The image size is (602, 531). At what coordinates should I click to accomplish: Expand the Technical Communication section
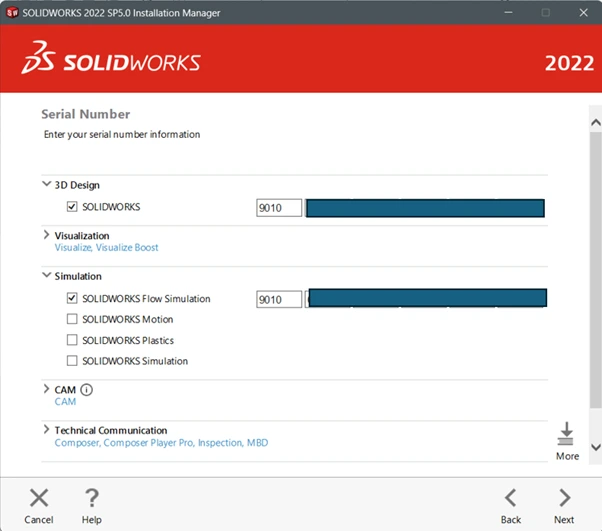pos(46,429)
